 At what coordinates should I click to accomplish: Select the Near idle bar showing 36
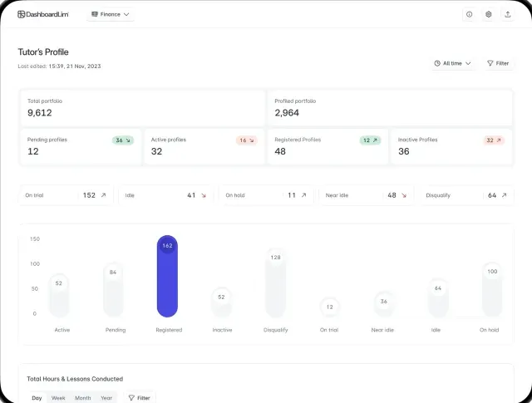pos(384,304)
